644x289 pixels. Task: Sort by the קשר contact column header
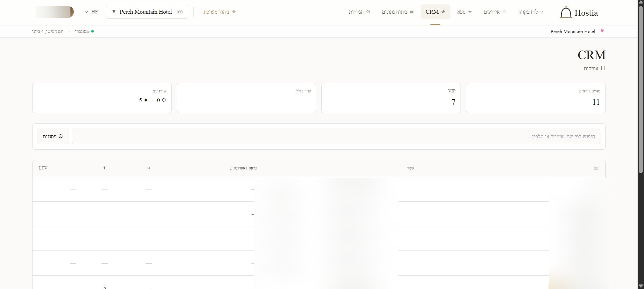pyautogui.click(x=411, y=168)
